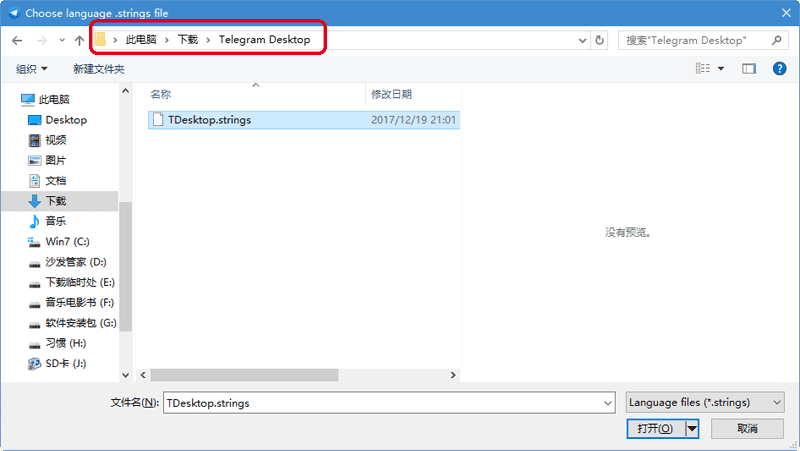800x451 pixels.
Task: Refresh the current folder view
Action: coord(599,40)
